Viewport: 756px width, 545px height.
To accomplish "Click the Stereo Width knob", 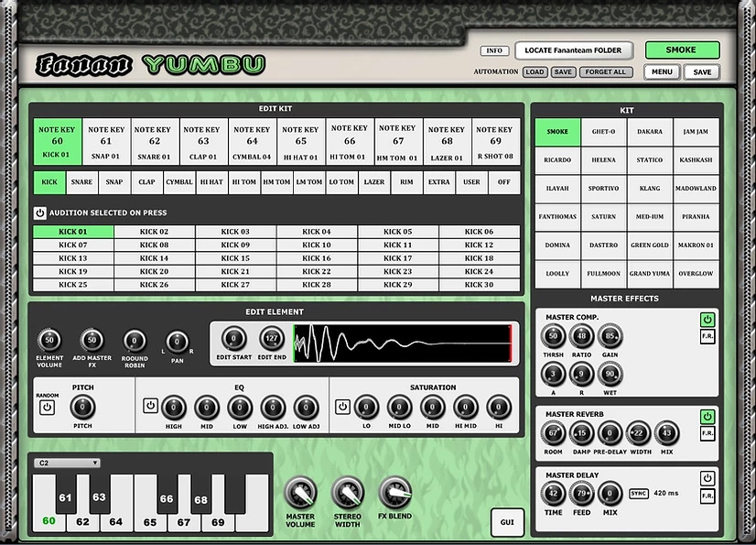I will 347,494.
